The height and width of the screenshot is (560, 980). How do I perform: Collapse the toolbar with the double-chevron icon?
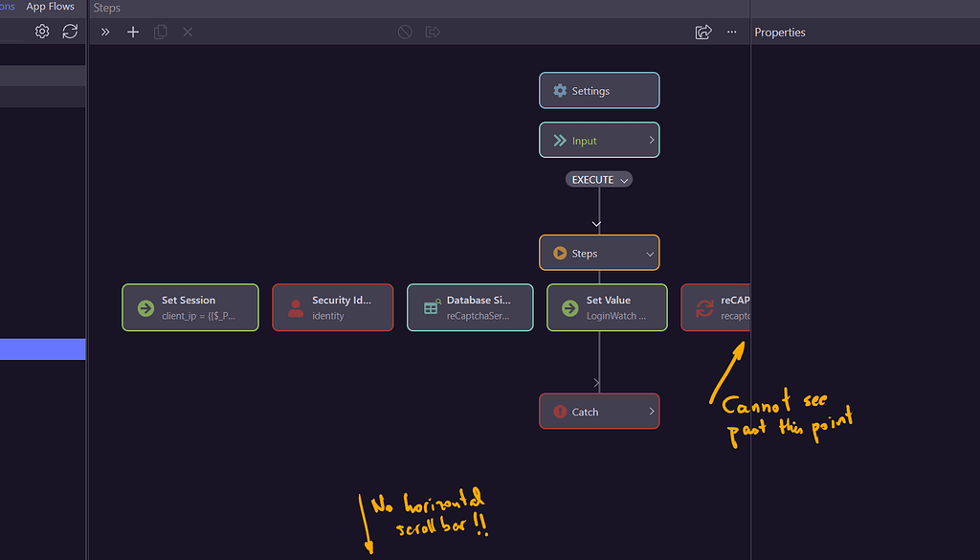pyautogui.click(x=104, y=31)
